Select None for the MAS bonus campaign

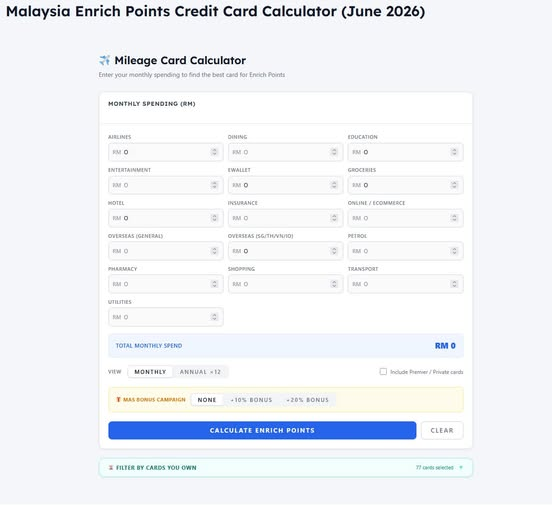(207, 400)
